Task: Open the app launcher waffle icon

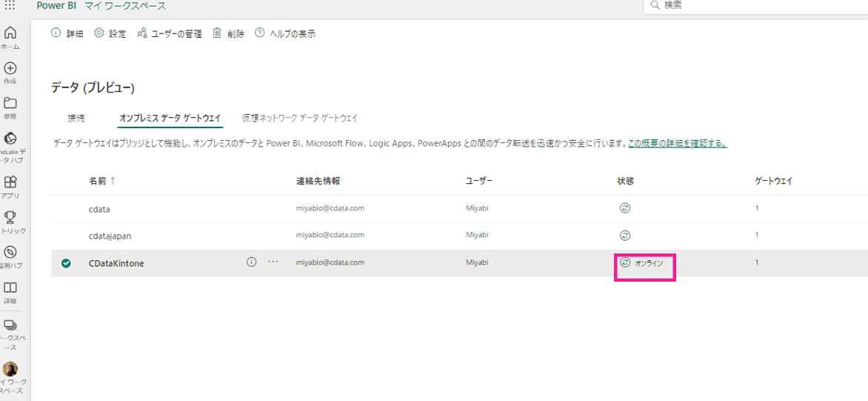Action: coord(10,6)
